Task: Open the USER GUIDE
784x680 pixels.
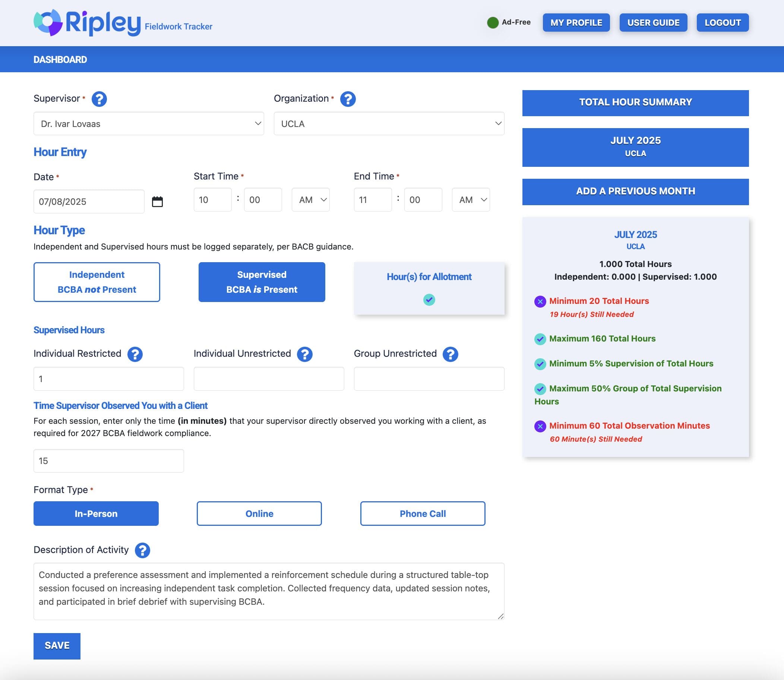Action: click(654, 23)
